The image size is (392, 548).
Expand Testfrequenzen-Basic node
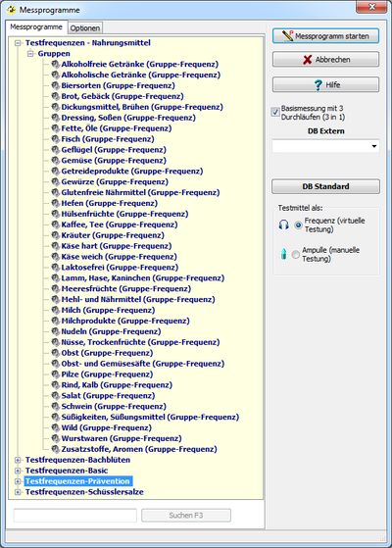(x=18, y=471)
